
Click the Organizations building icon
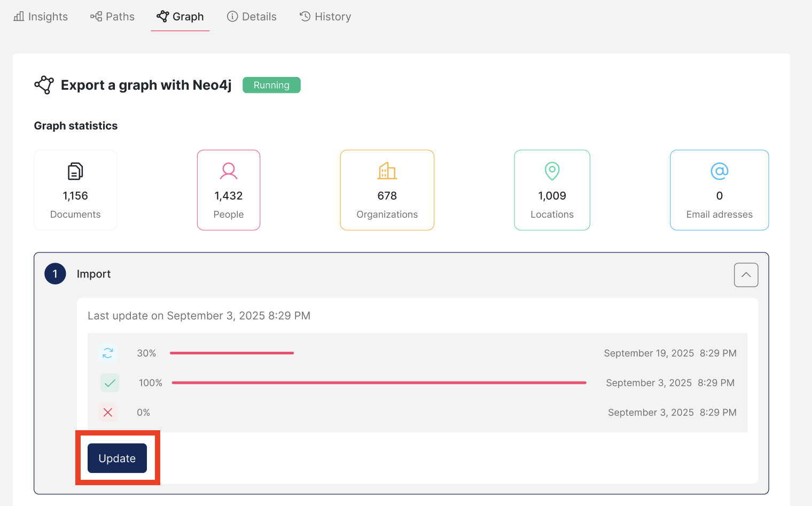[x=387, y=171]
